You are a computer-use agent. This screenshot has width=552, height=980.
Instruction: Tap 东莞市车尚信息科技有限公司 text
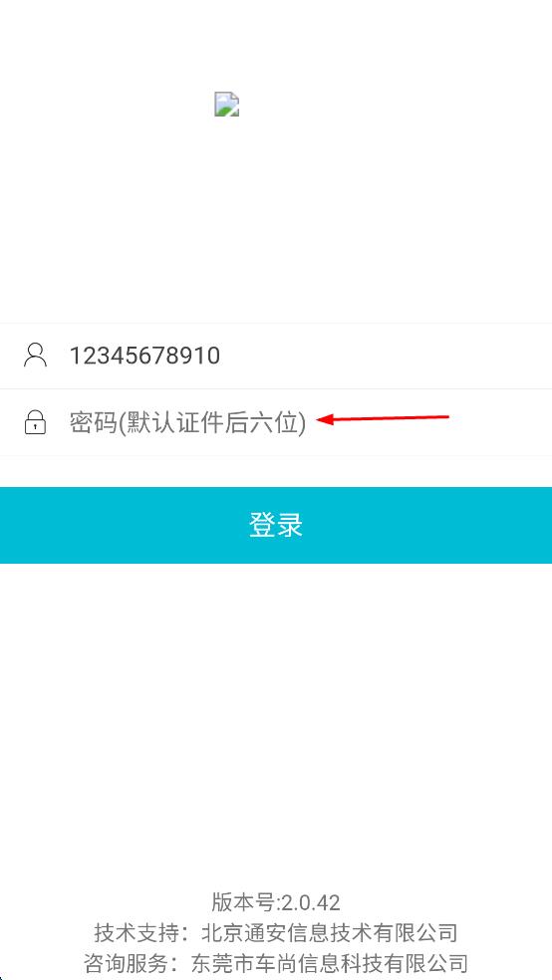point(330,962)
